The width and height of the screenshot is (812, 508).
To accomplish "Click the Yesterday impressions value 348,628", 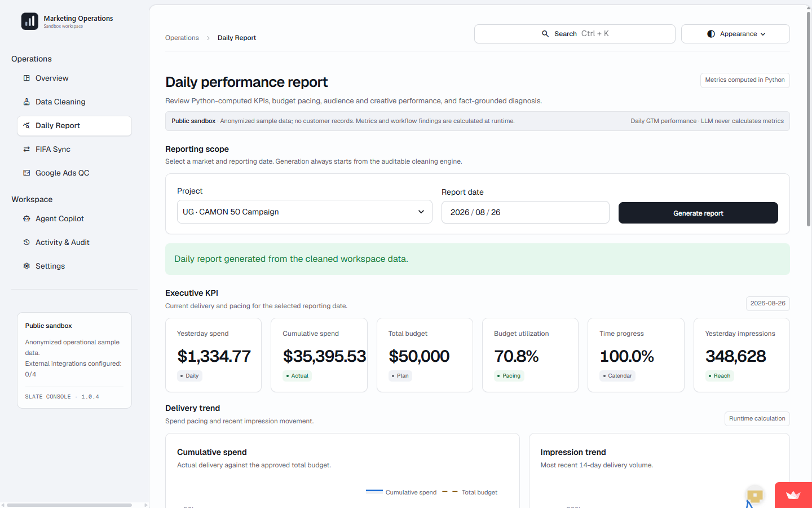I will [x=736, y=356].
